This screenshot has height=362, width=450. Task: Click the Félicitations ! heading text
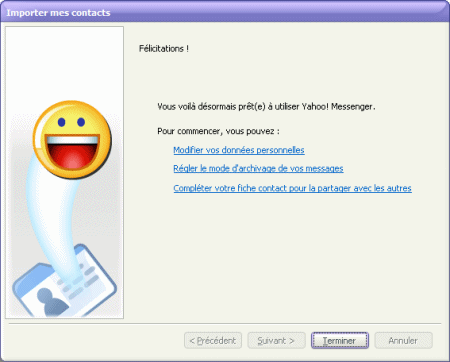tap(164, 49)
